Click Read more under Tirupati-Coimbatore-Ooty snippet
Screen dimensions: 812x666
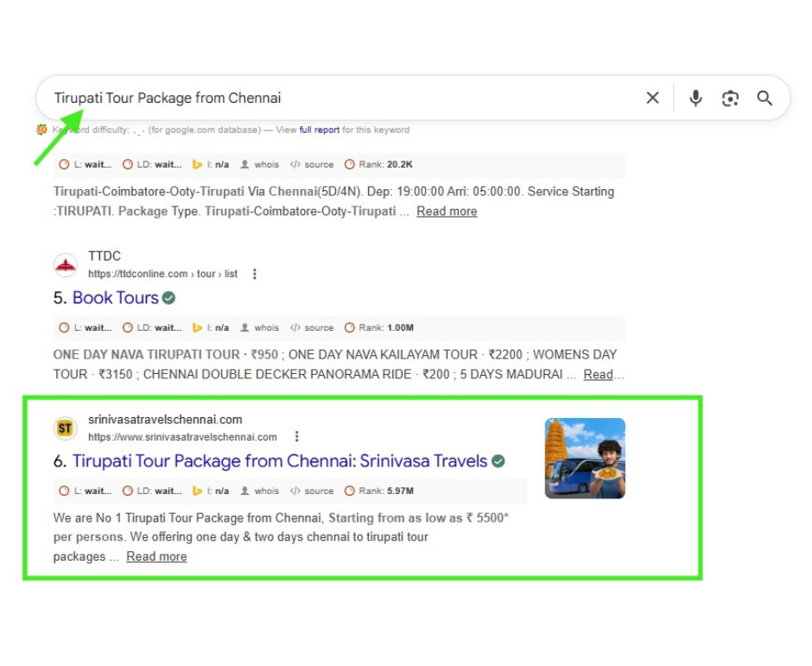pyautogui.click(x=447, y=212)
